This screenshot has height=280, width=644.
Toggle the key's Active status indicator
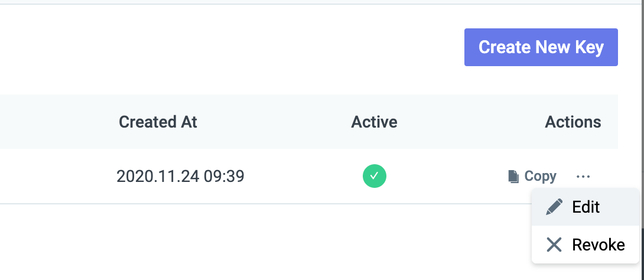374,176
